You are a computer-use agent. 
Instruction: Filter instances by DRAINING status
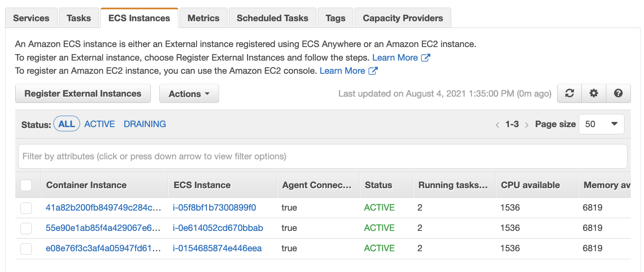click(x=145, y=124)
